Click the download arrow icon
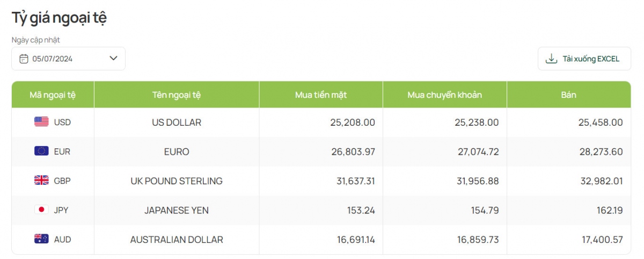This screenshot has width=644, height=259. [551, 59]
